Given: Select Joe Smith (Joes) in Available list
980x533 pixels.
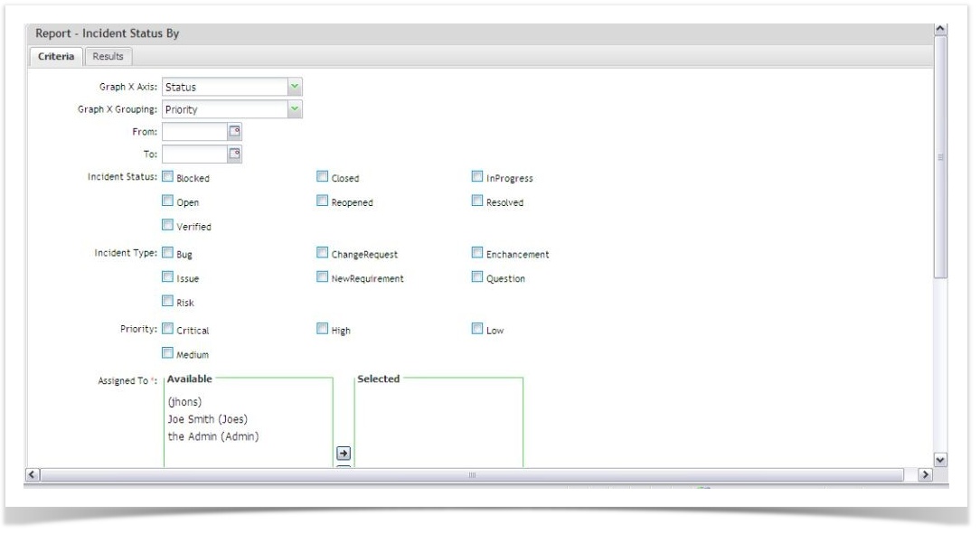Looking at the screenshot, I should [x=207, y=419].
